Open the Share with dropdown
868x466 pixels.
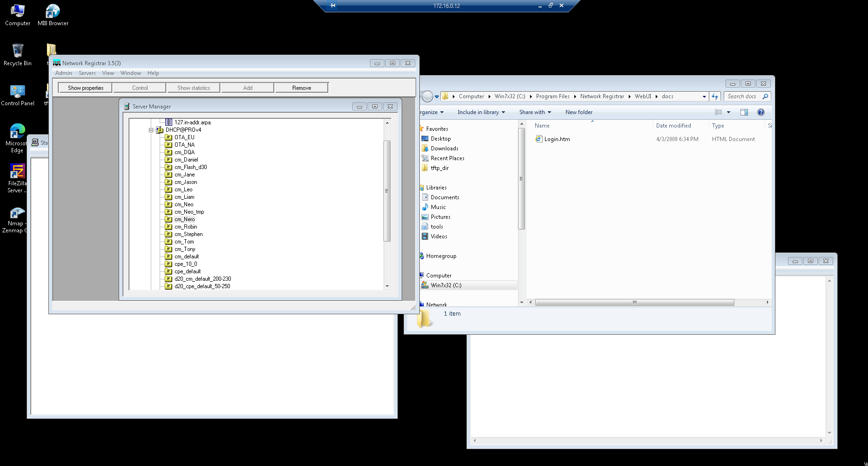pos(535,112)
